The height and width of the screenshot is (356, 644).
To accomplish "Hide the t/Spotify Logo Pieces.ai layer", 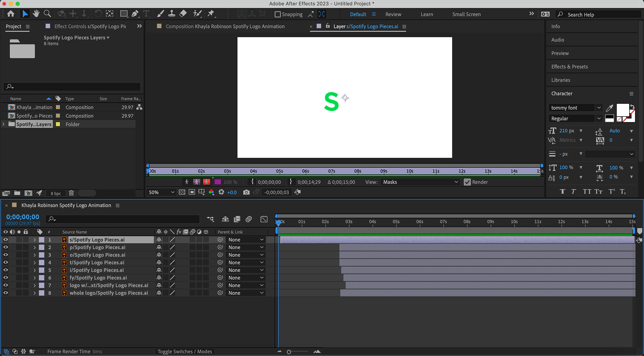I will (5, 262).
